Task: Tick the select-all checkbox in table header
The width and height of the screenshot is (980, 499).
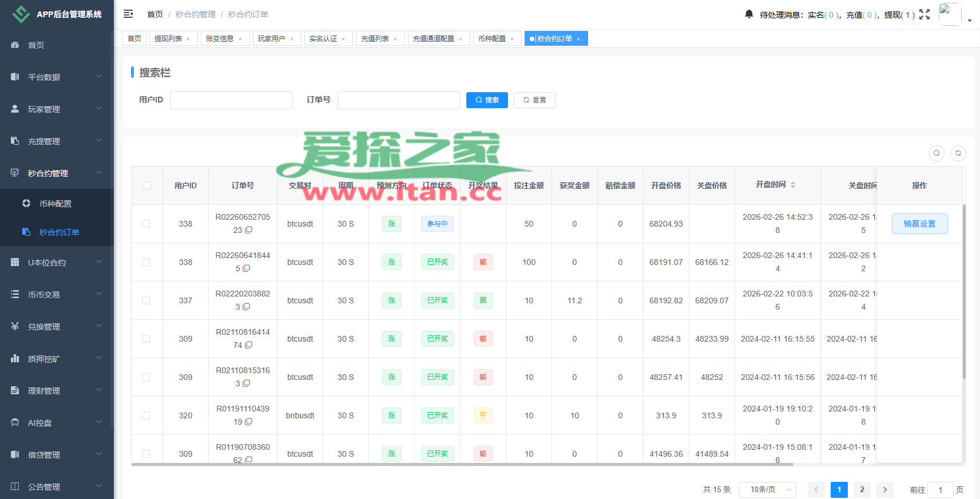Action: (147, 185)
